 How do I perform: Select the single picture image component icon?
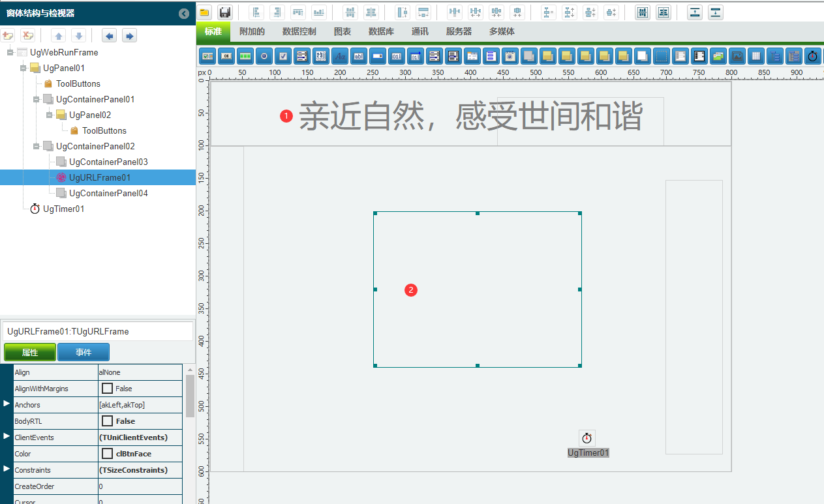coord(737,56)
